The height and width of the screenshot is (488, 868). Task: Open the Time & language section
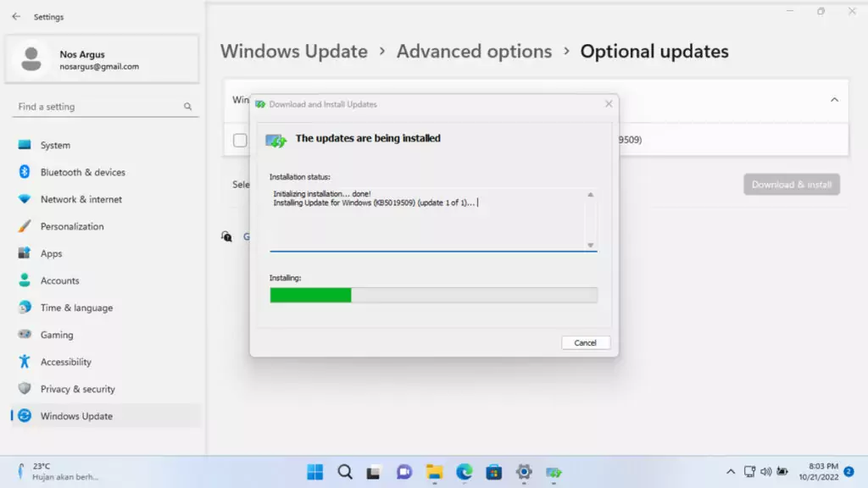[x=106, y=308]
